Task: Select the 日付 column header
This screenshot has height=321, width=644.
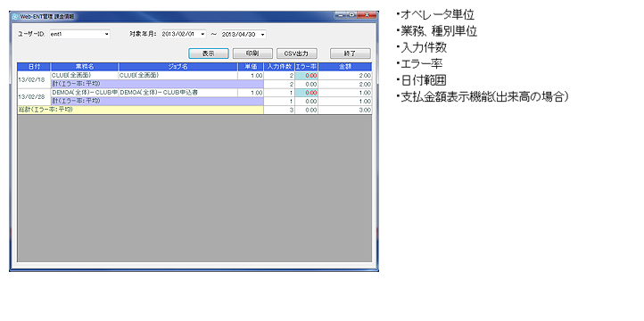Action: 34,67
